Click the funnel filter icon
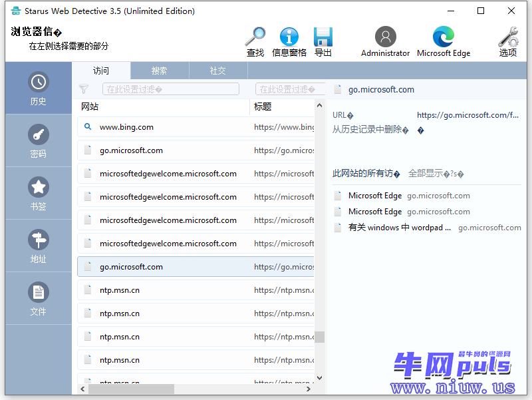 click(84, 89)
